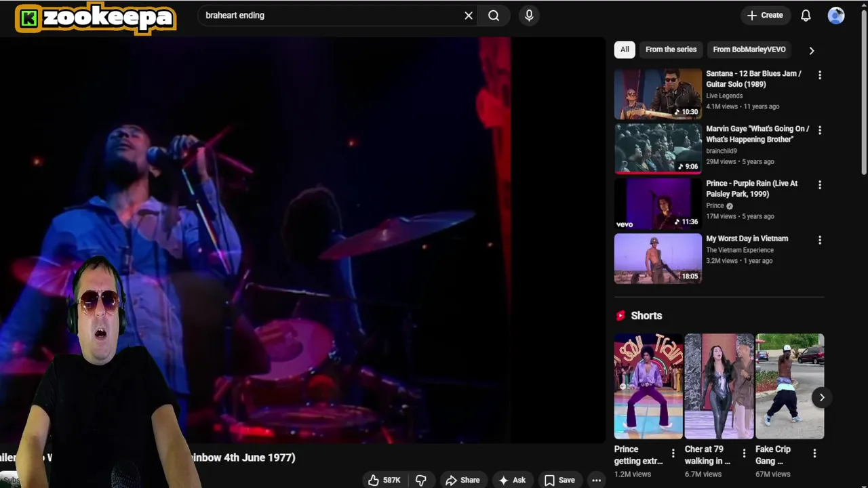Viewport: 868px width, 488px height.
Task: Click the Shorts heading text
Action: click(x=646, y=316)
